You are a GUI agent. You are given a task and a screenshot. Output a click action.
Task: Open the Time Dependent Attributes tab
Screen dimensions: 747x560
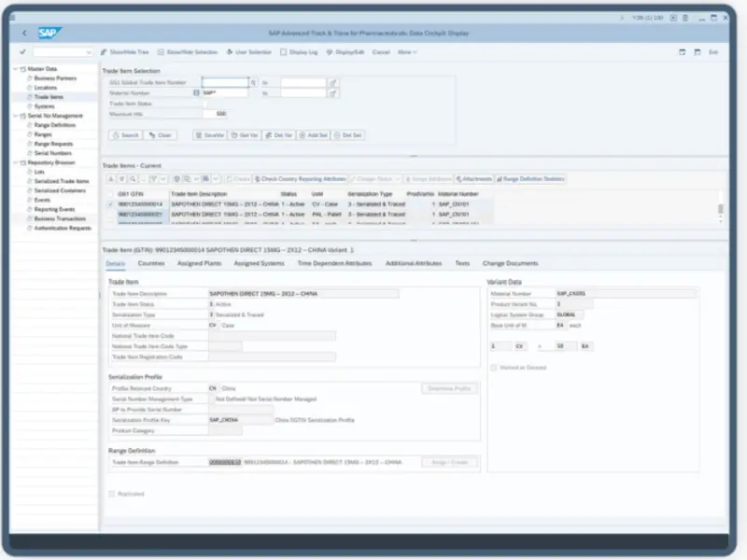coord(334,264)
